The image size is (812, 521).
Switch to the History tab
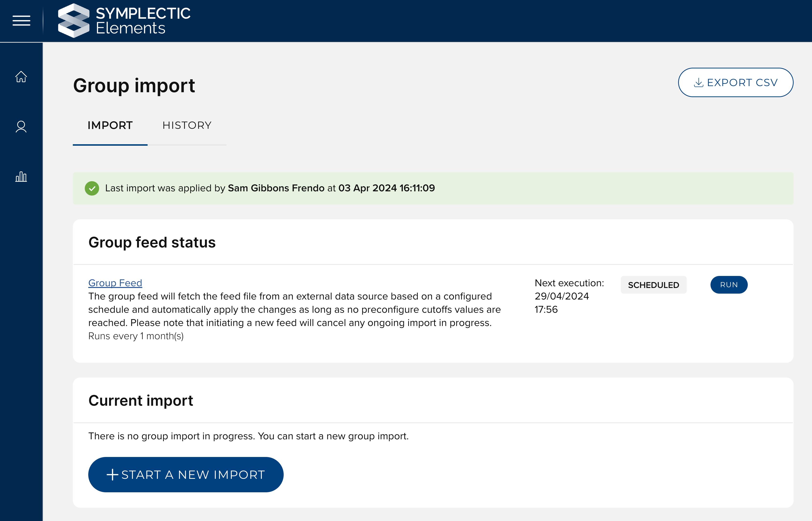coord(187,126)
